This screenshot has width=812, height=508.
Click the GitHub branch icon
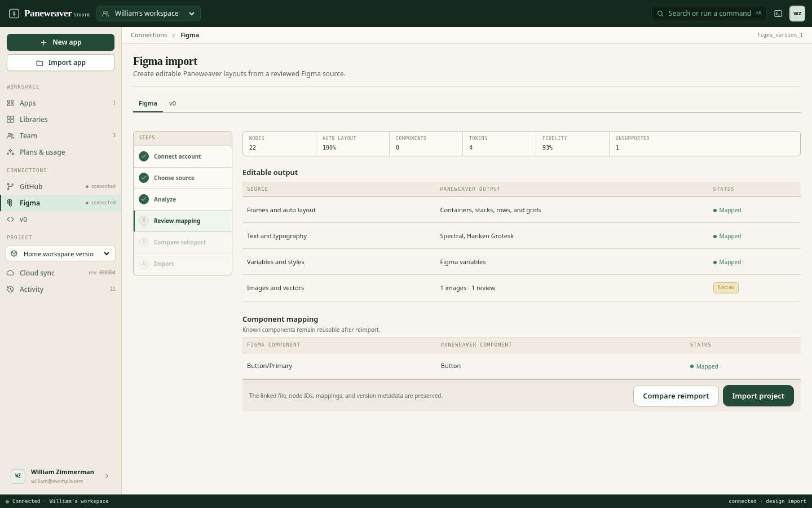tap(10, 187)
